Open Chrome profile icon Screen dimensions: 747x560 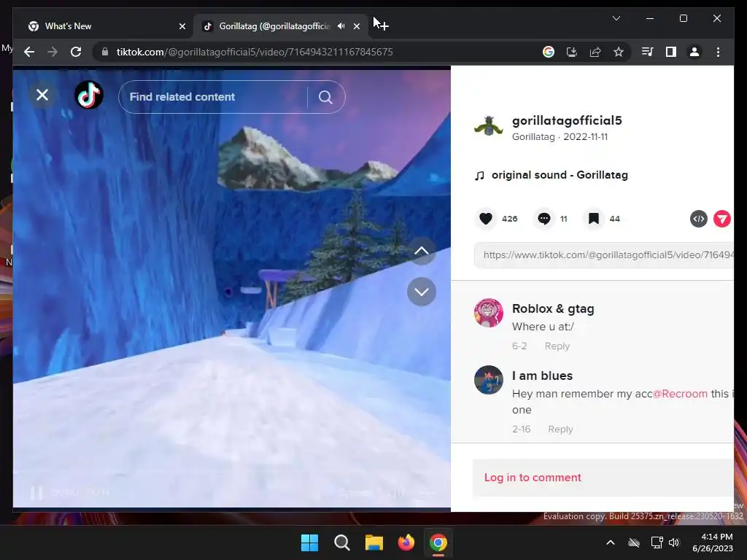694,52
